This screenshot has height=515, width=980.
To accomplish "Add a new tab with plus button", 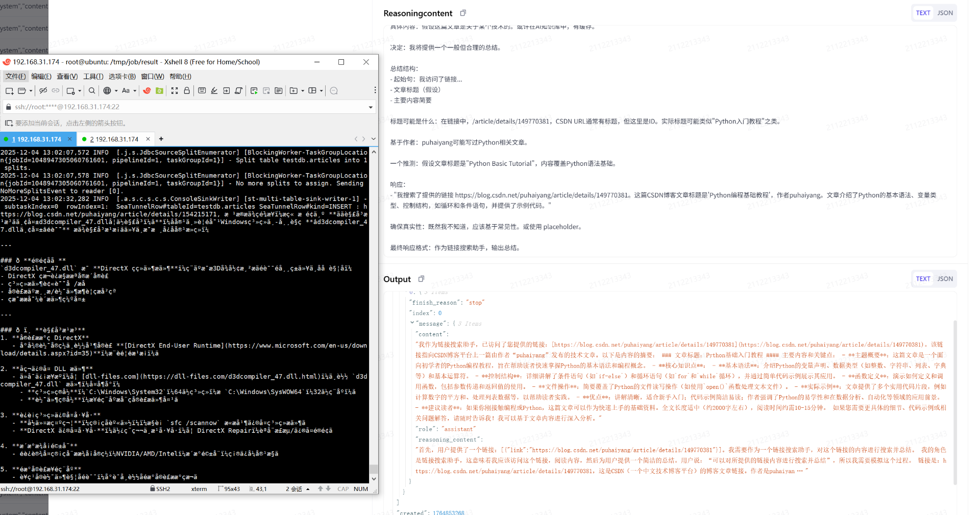I will pyautogui.click(x=161, y=139).
